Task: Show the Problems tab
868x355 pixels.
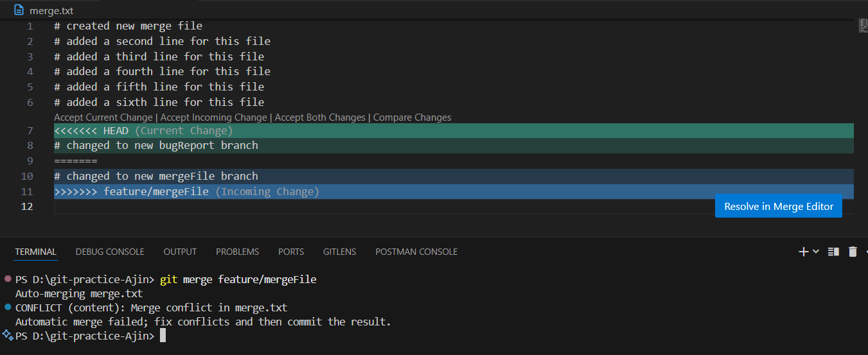Action: tap(237, 252)
